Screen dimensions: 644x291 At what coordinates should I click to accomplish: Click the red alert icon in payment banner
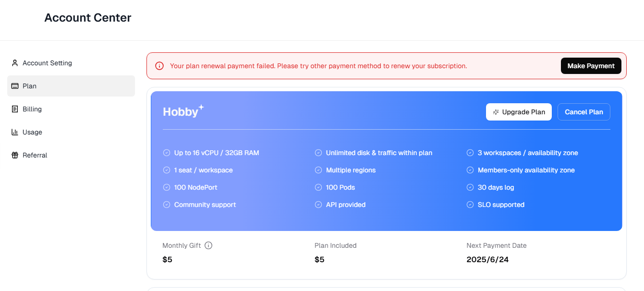159,66
